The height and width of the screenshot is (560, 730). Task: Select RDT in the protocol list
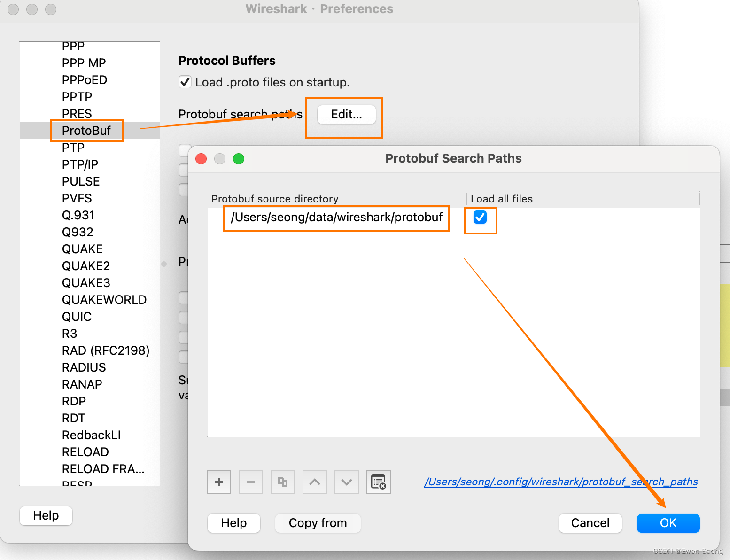90,418
